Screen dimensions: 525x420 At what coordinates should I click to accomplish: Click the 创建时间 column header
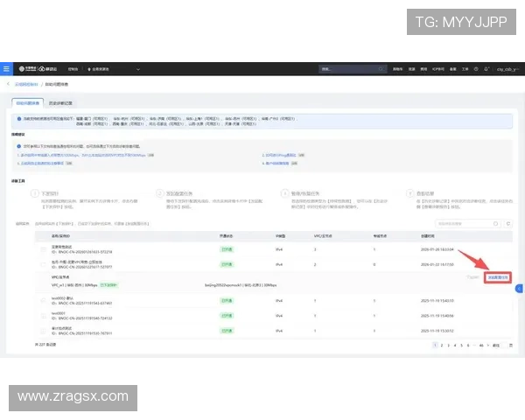428,236
